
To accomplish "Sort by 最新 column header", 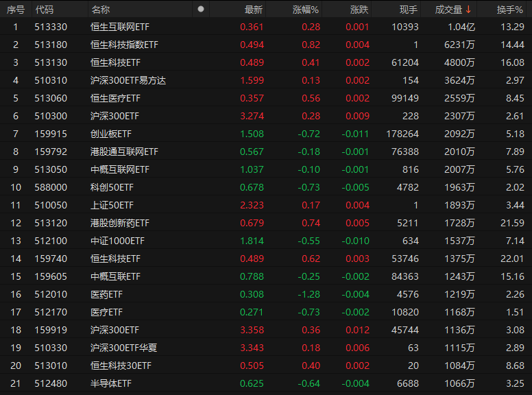I will click(254, 10).
